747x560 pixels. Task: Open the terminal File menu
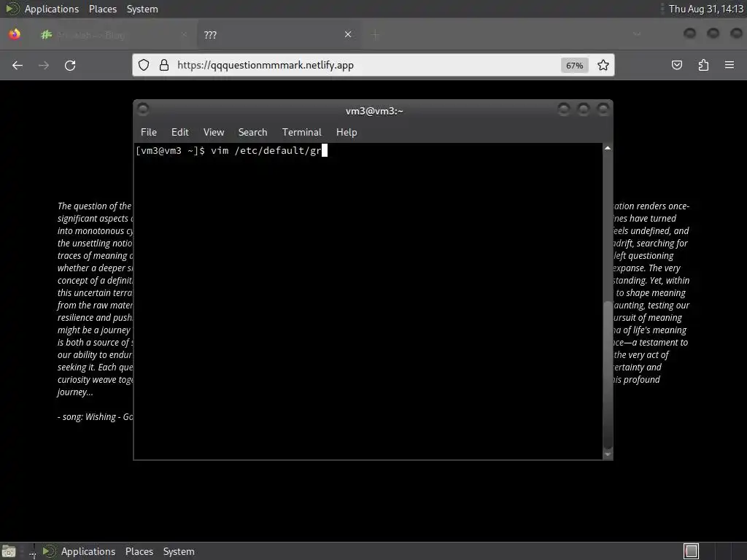pyautogui.click(x=149, y=133)
